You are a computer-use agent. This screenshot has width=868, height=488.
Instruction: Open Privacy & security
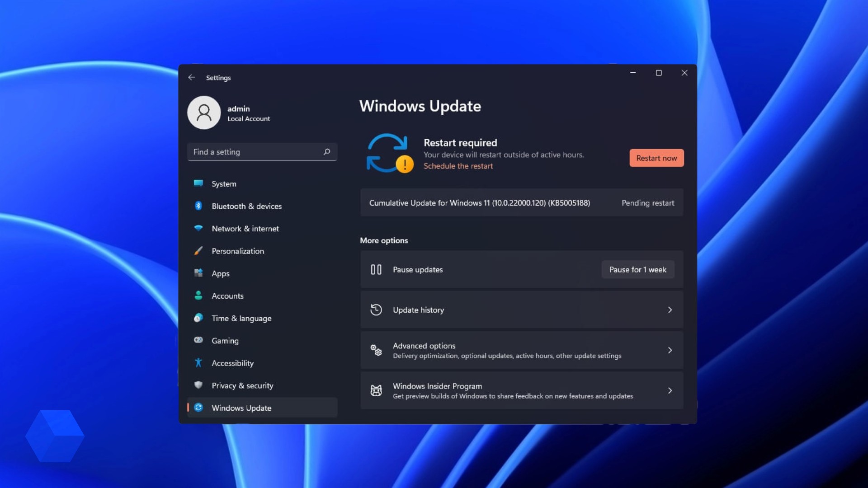coord(262,385)
